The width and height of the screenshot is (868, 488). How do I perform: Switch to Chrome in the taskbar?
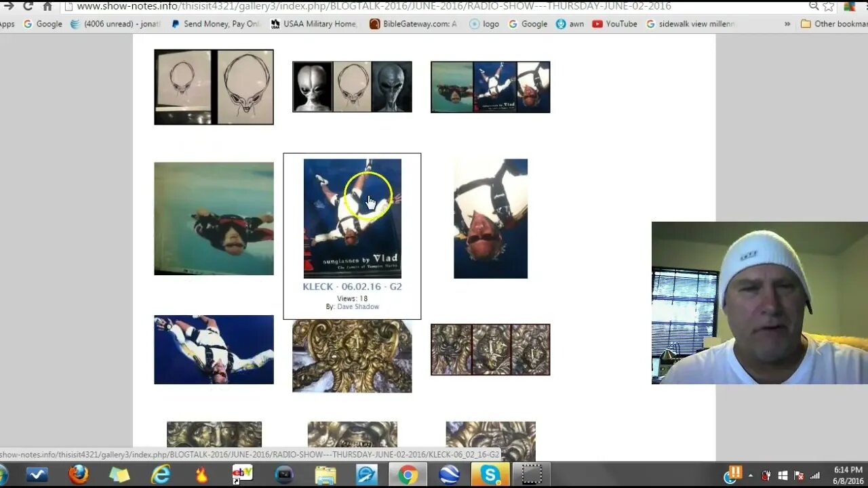[x=408, y=475]
